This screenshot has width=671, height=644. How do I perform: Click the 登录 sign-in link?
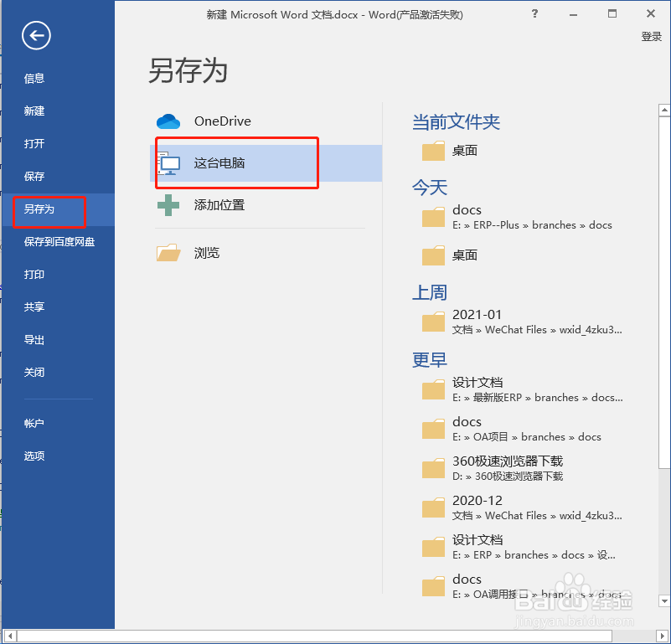pos(652,36)
